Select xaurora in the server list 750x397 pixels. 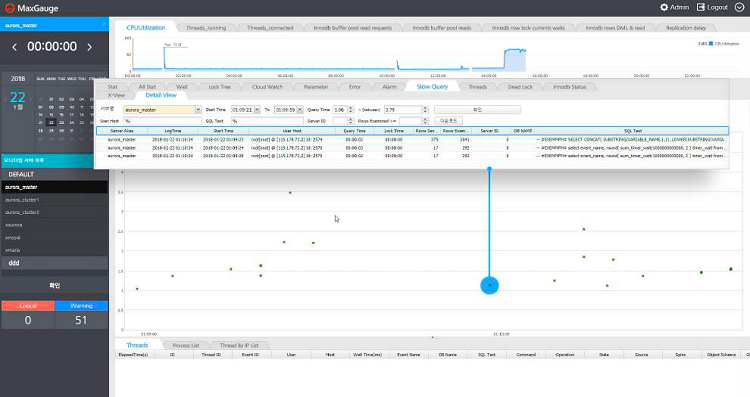[x=55, y=225]
